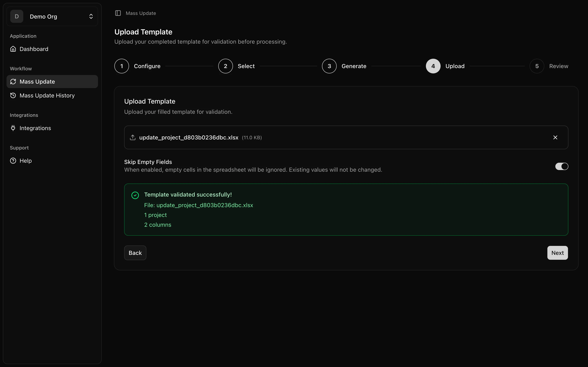Click the upload icon beside the xlsx filename

(133, 137)
